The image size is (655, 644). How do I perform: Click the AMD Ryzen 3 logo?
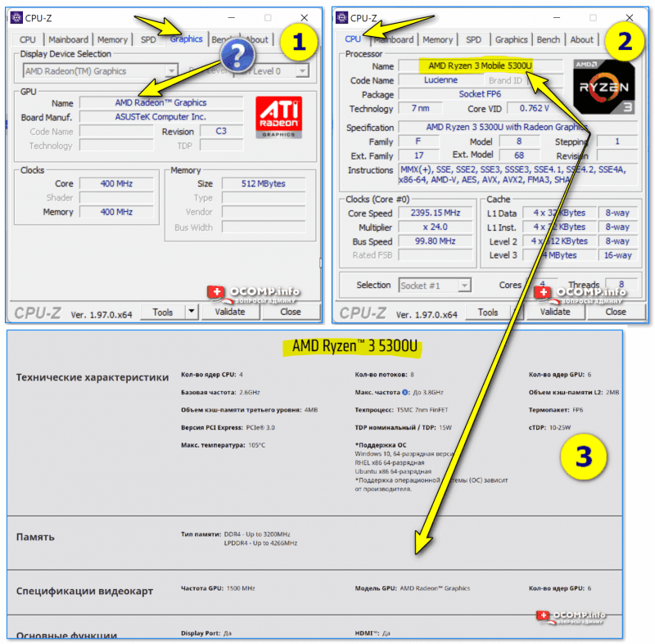pyautogui.click(x=604, y=87)
